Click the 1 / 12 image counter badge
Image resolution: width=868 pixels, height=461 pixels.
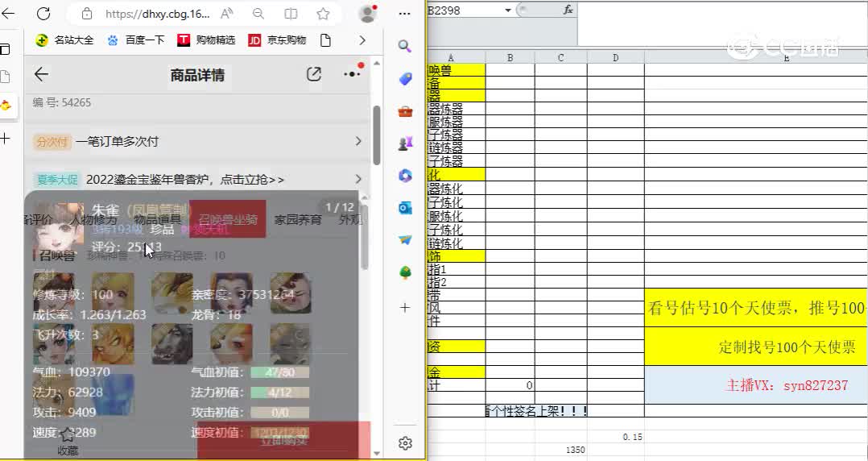[x=339, y=207]
